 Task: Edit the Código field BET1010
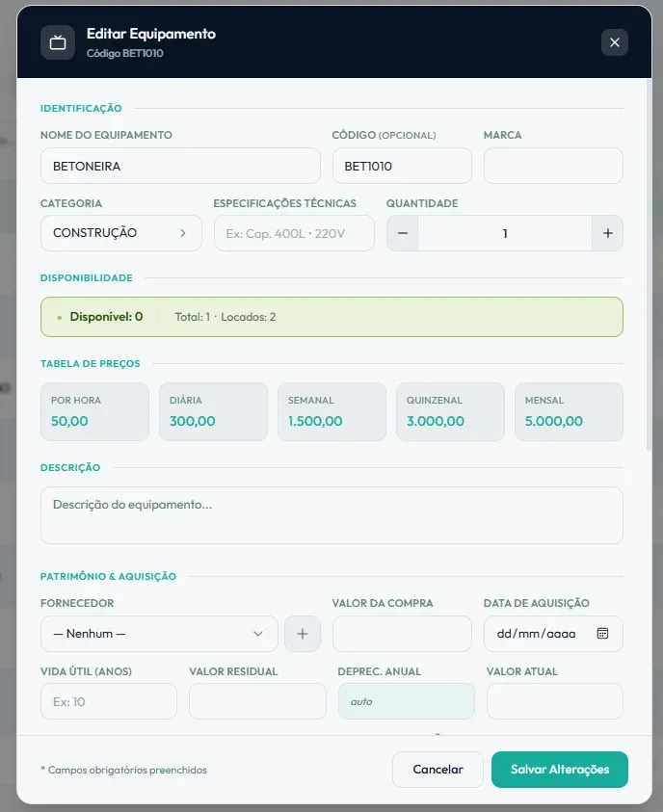click(402, 166)
